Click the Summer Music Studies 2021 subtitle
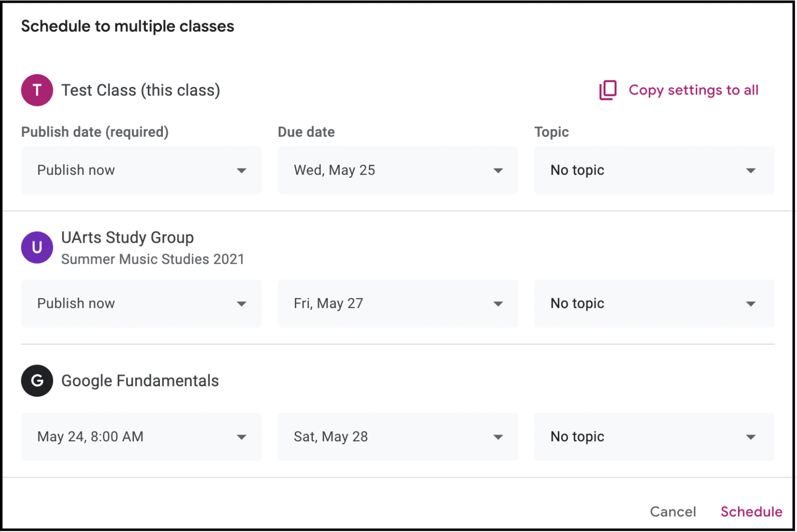 [153, 259]
